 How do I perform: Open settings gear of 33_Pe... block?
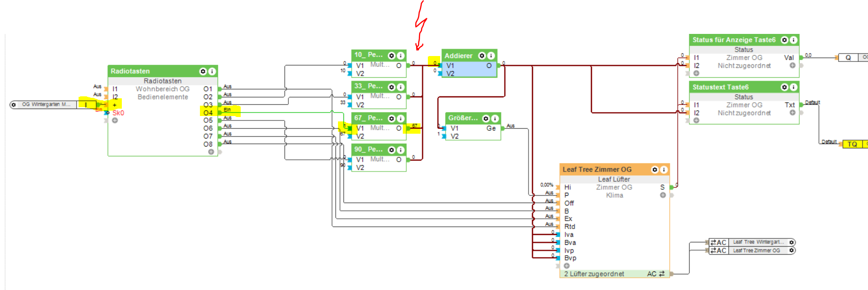coord(392,87)
